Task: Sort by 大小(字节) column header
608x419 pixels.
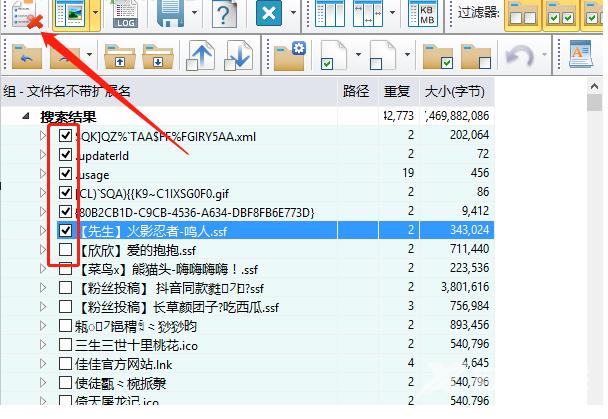Action: click(x=457, y=91)
